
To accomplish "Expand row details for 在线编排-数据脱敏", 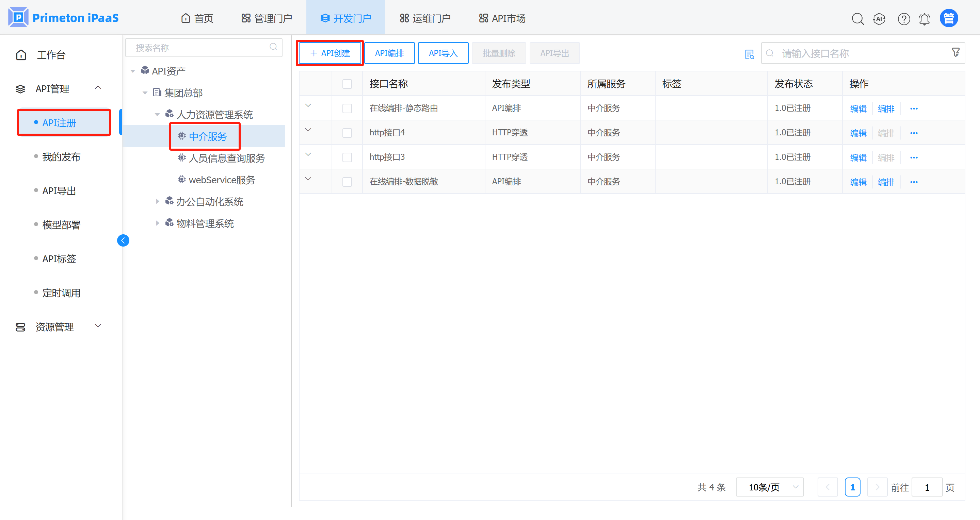I will pos(308,179).
